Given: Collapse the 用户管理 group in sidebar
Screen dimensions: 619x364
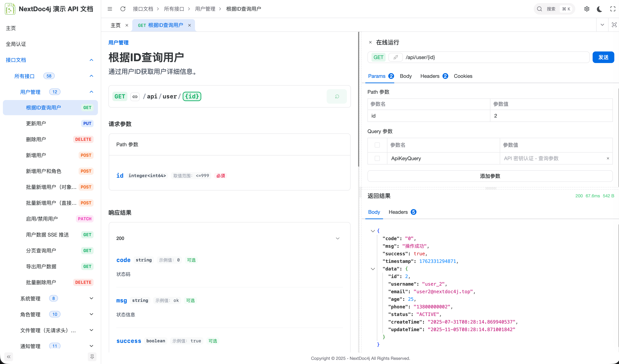Looking at the screenshot, I should tap(91, 92).
